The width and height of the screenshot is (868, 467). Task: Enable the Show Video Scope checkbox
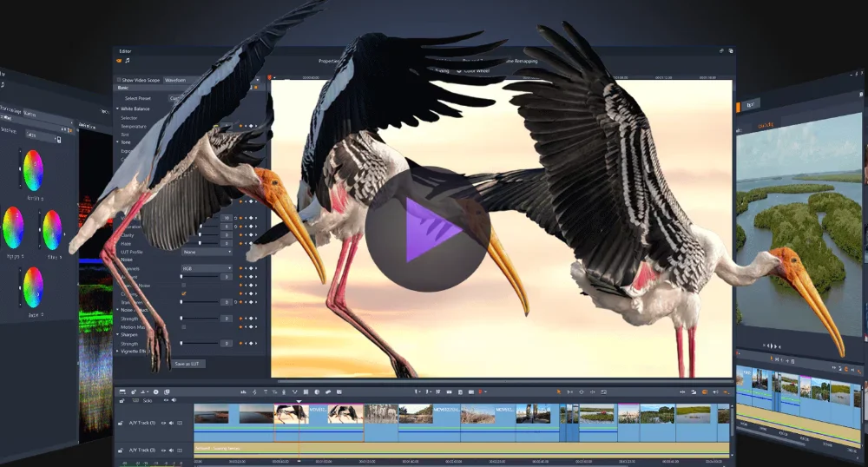click(x=119, y=80)
